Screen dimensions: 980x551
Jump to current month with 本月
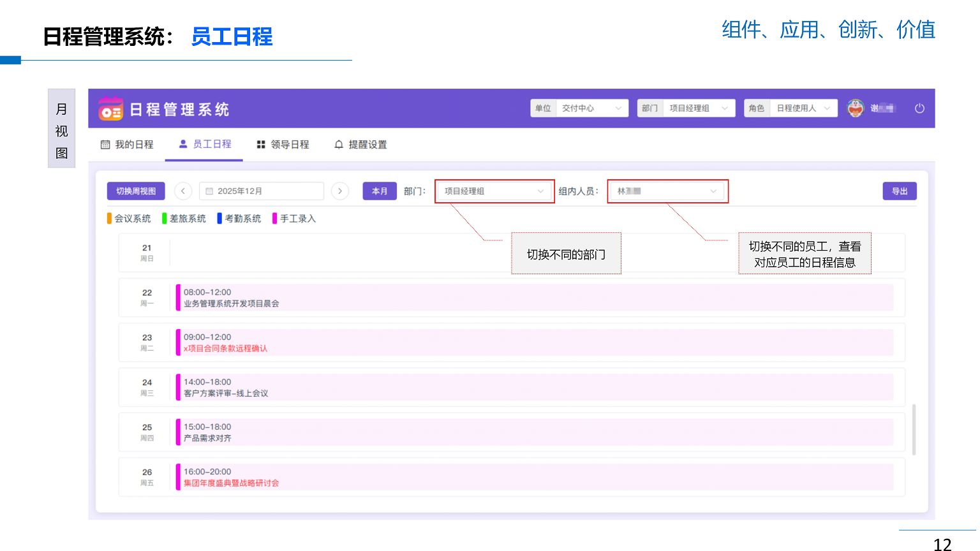click(380, 191)
